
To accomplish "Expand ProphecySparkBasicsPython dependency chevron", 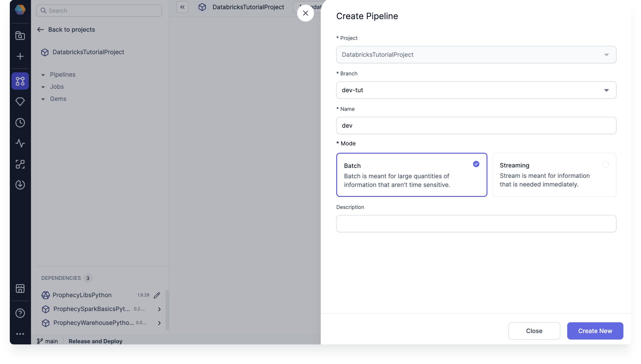I will click(x=159, y=309).
